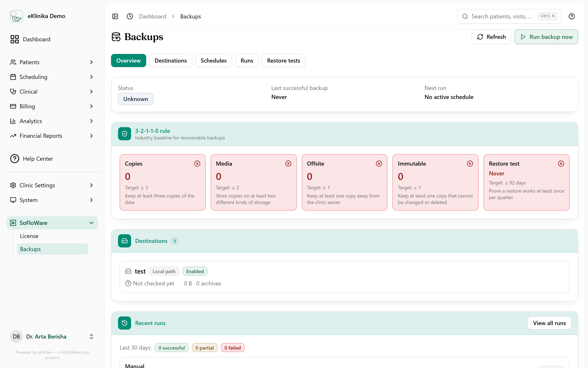
Task: Start a backup with Run backup now
Action: click(546, 37)
